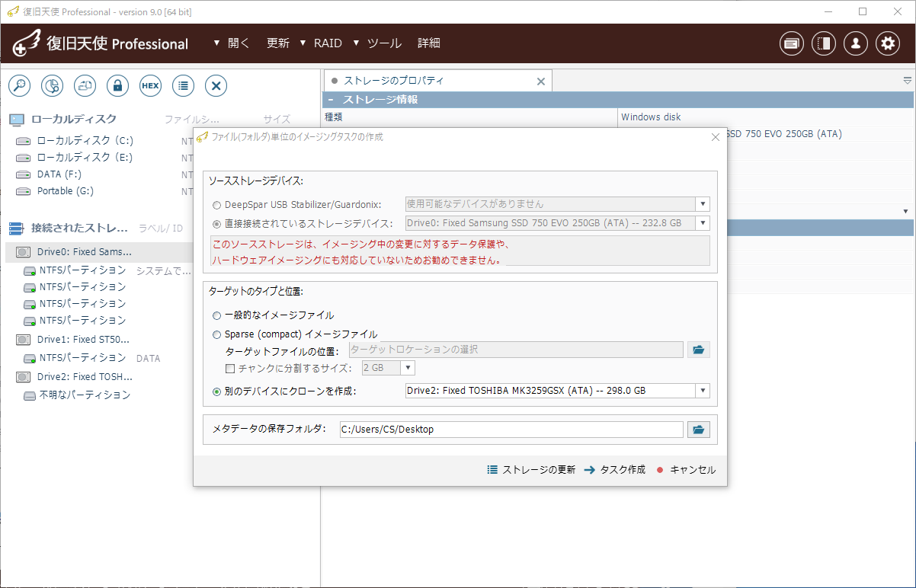This screenshot has height=588, width=916.
Task: Open the RAID menu
Action: click(328, 43)
